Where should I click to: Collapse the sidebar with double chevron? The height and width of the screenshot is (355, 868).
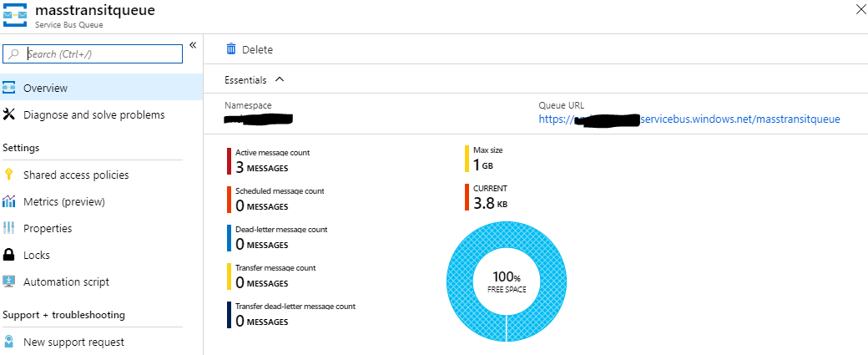193,45
